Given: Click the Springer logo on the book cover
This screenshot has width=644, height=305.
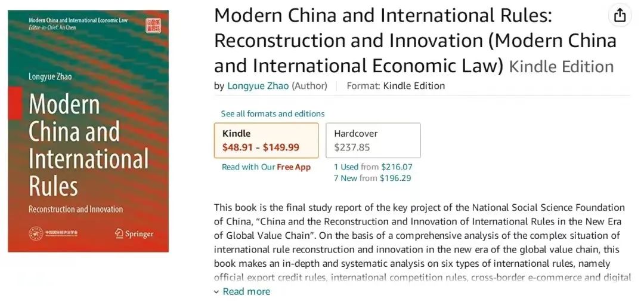Looking at the screenshot, I should point(136,233).
